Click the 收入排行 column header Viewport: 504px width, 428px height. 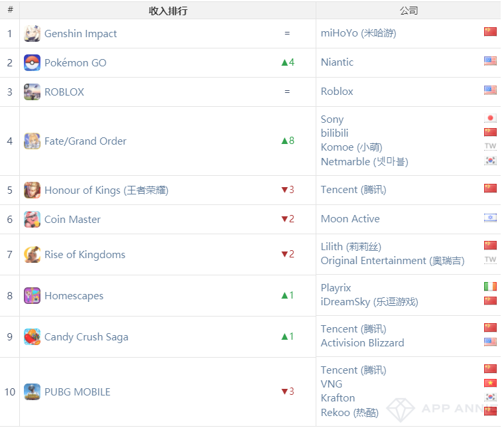coord(168,11)
